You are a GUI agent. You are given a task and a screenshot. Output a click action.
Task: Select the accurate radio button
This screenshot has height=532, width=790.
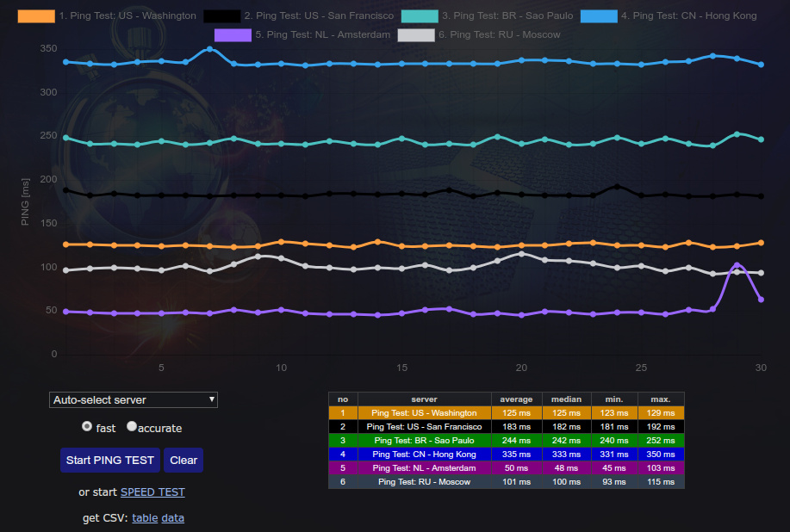pos(132,426)
